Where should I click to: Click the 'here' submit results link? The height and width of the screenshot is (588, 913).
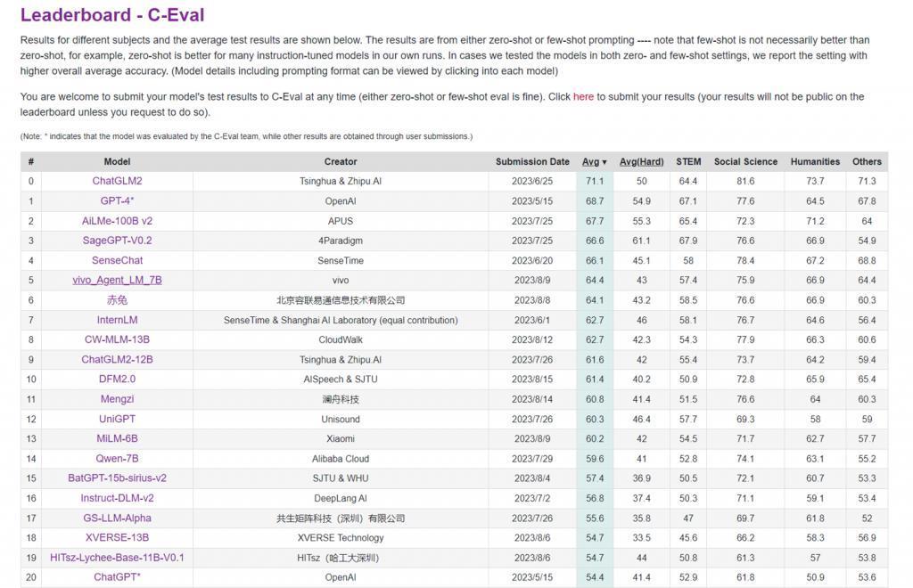click(583, 97)
